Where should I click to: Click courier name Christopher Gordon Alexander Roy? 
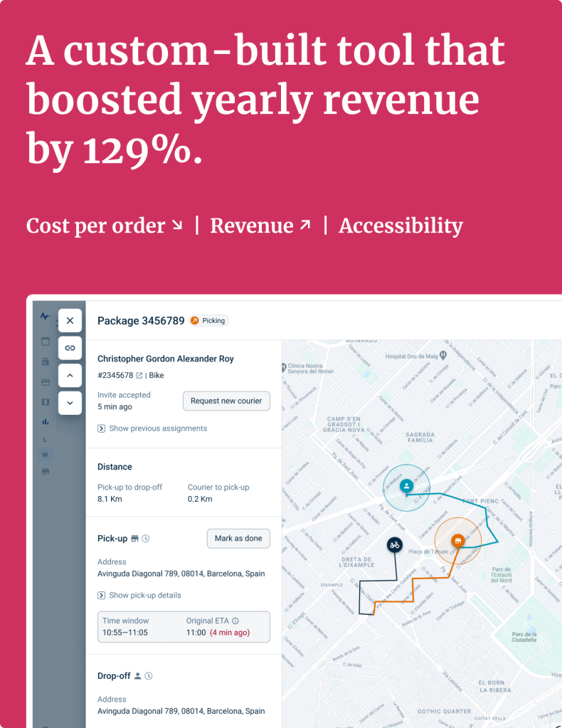point(165,359)
